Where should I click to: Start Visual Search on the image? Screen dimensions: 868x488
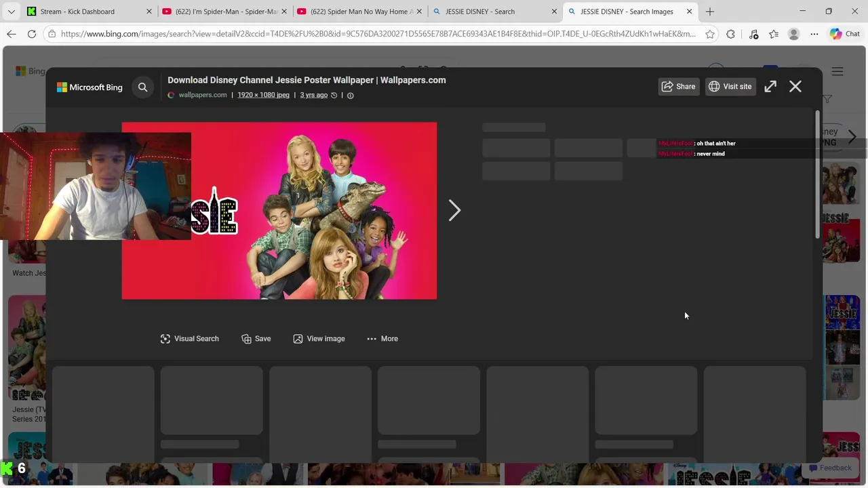click(189, 339)
